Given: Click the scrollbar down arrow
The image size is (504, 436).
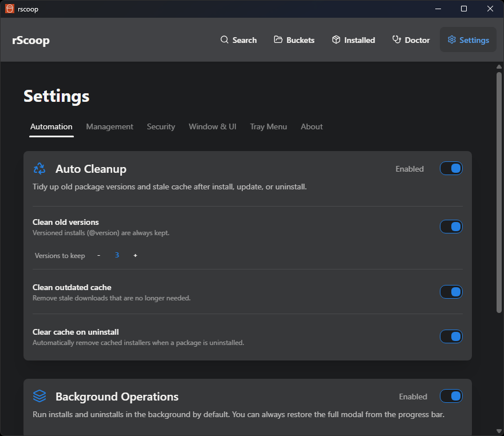Looking at the screenshot, I should point(499,431).
